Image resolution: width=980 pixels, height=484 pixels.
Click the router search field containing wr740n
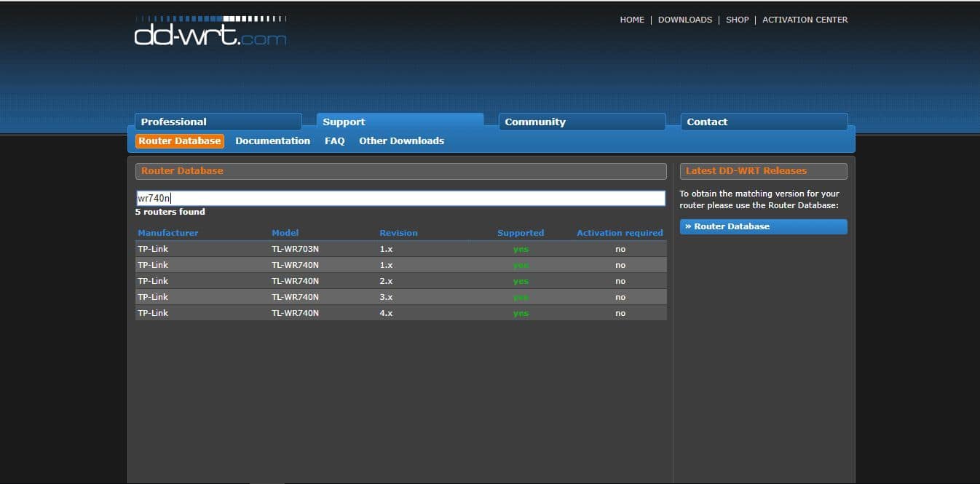[400, 198]
